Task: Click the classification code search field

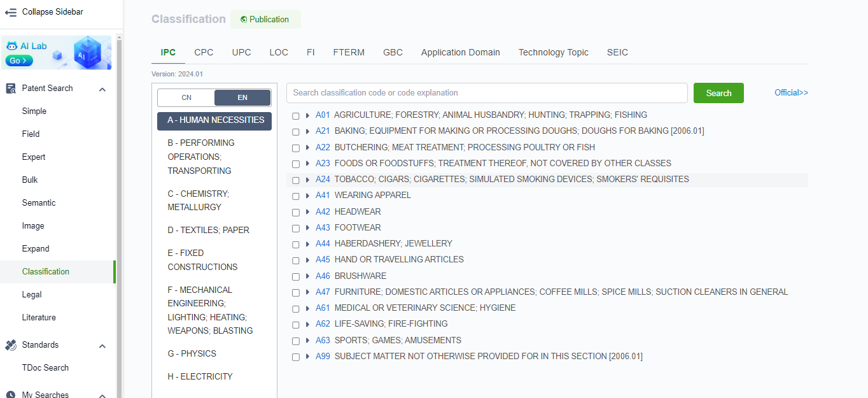Action: click(x=487, y=93)
